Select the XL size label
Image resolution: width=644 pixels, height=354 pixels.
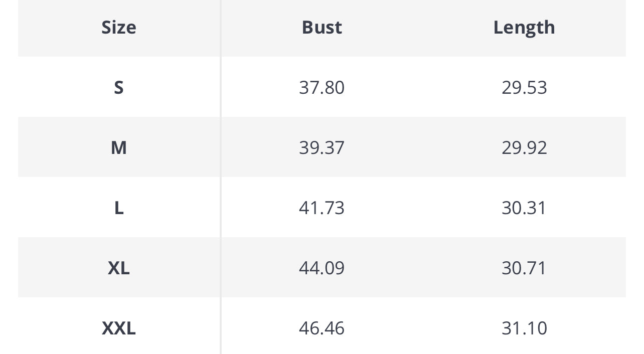click(x=118, y=268)
